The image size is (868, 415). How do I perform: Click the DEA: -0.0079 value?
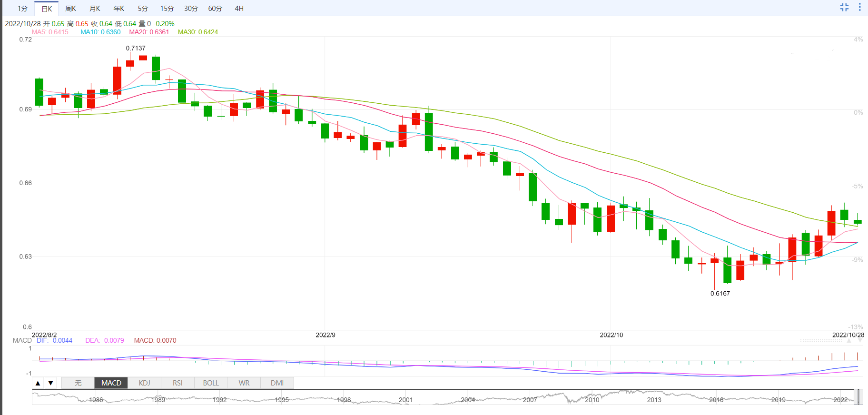[x=105, y=340]
